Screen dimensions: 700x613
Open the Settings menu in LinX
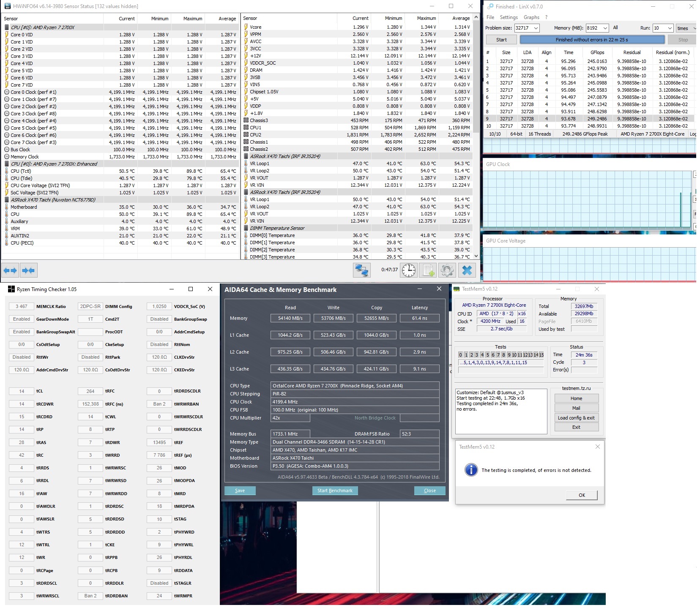tap(509, 17)
